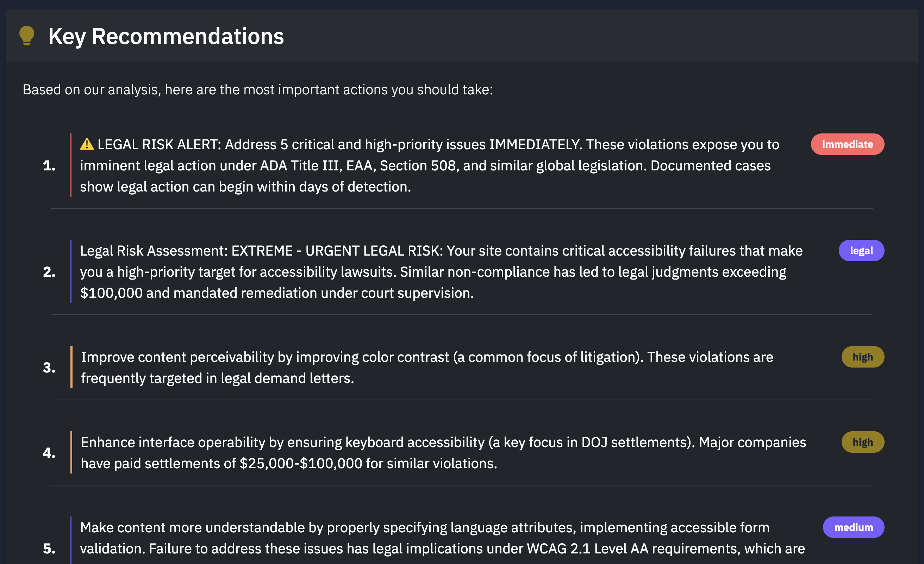
Task: Open the LEGAL RISK ALERT recommendation text
Action: coord(429,165)
